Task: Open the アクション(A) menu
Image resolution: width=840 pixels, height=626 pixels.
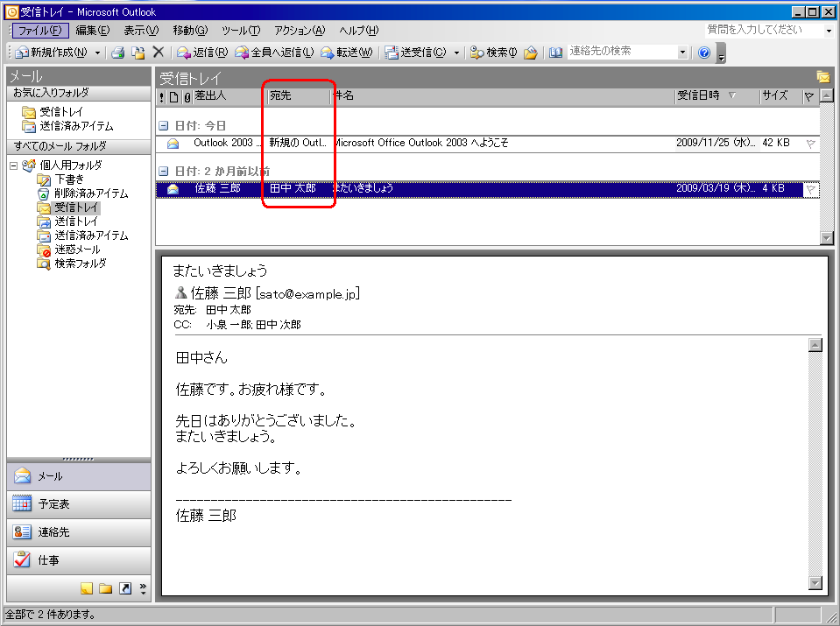Action: tap(300, 31)
